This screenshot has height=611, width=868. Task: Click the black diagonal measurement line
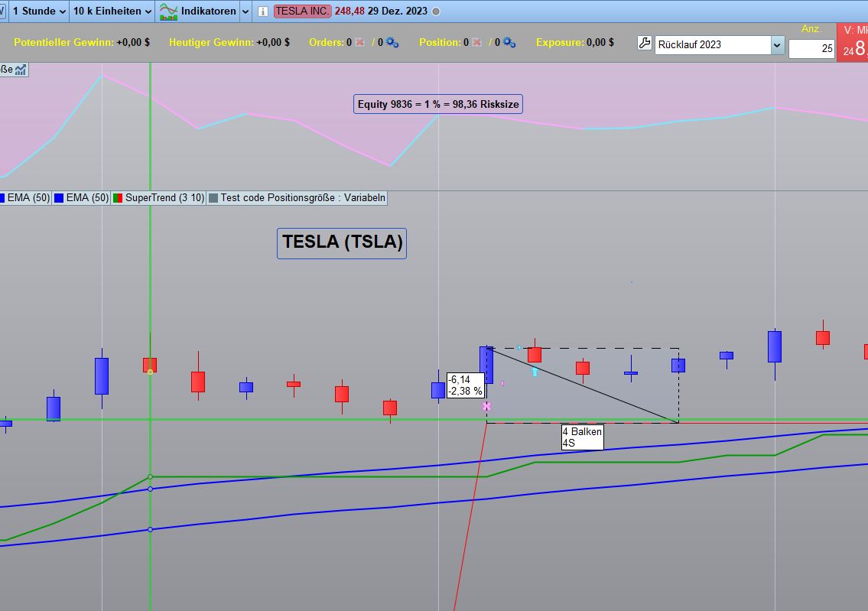[582, 385]
